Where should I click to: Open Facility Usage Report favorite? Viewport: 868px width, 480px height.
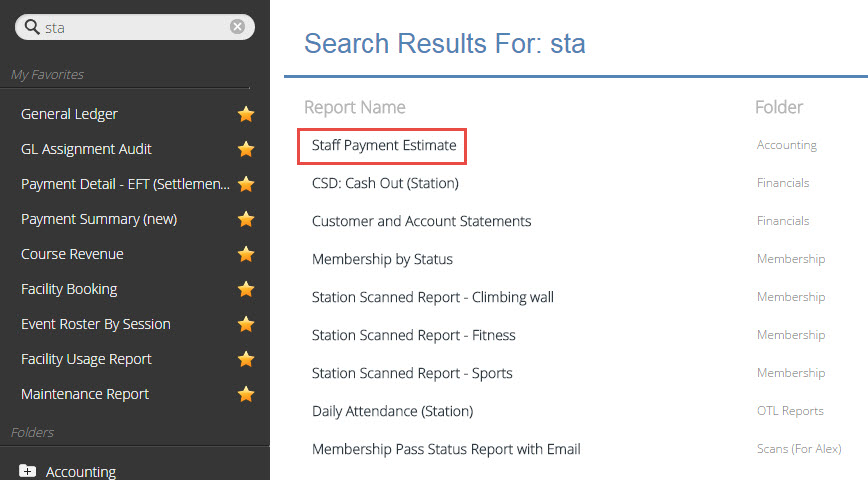[86, 359]
